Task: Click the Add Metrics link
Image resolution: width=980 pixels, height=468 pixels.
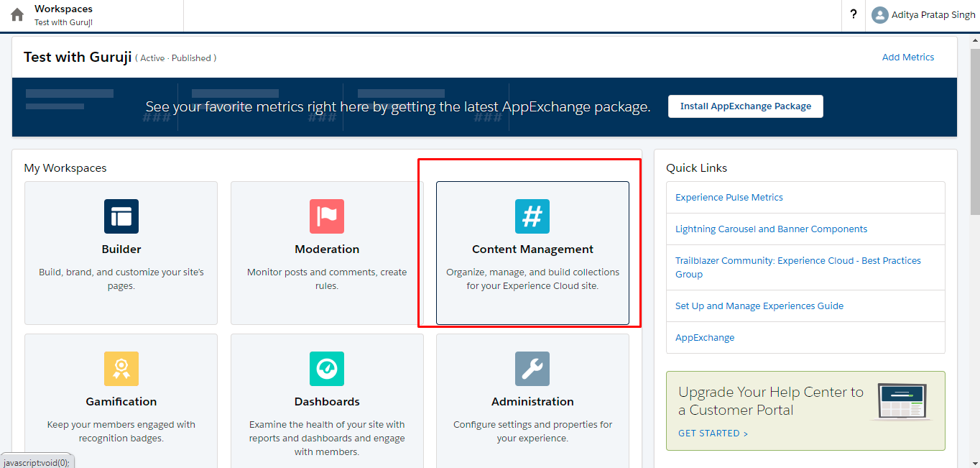Action: pos(908,58)
